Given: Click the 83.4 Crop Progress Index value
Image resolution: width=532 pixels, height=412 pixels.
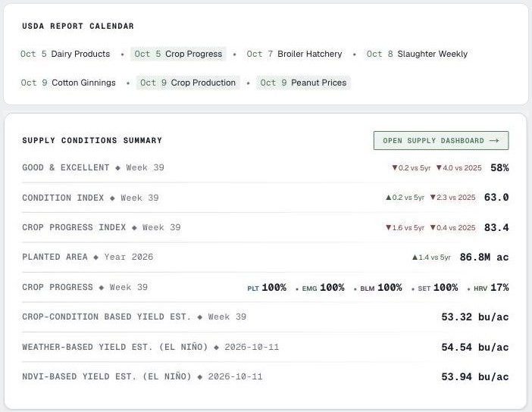Looking at the screenshot, I should point(496,227).
